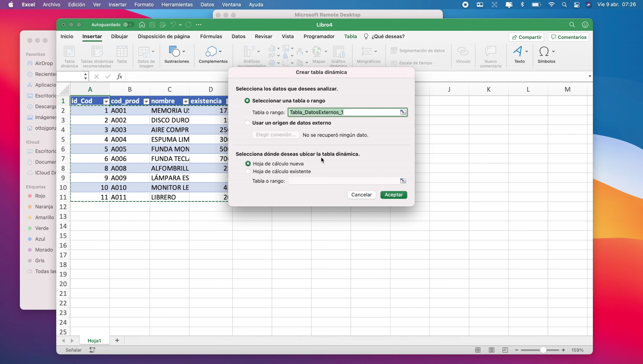Click range selector icon for destination Tabla o rango
This screenshot has width=643, height=364.
point(403,181)
